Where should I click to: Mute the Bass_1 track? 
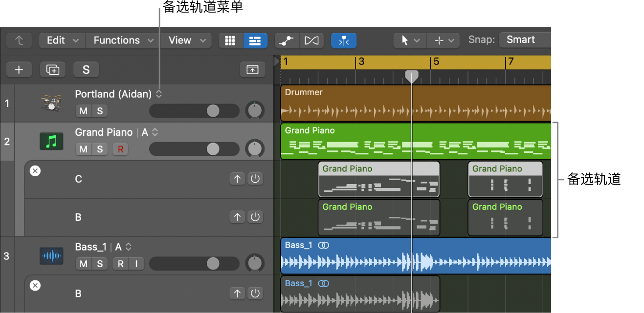[84, 264]
